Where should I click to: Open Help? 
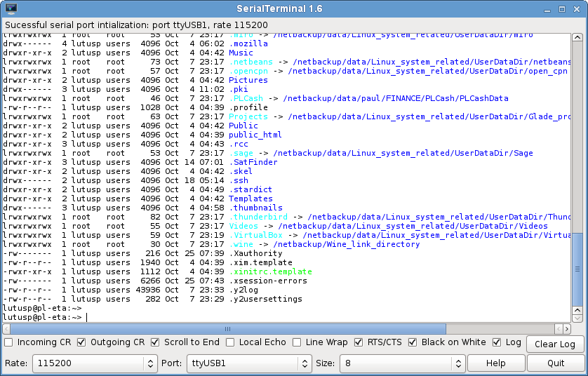(495, 363)
